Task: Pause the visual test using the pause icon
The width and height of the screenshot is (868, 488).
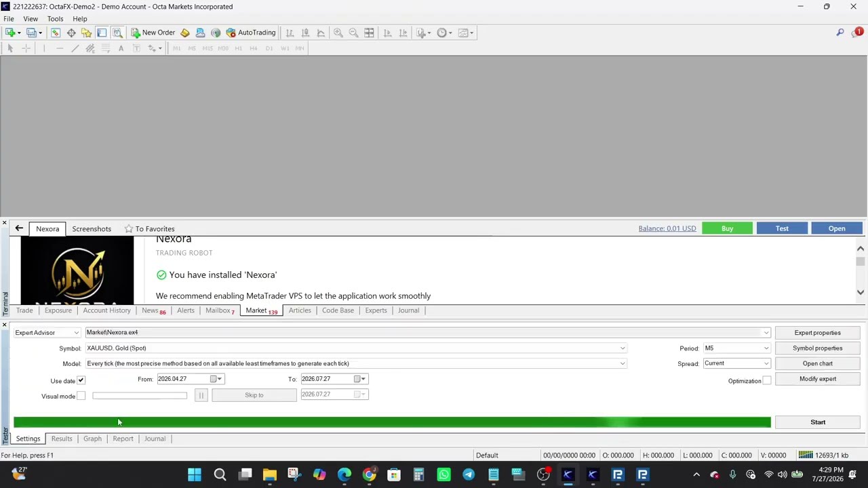Action: tap(201, 395)
